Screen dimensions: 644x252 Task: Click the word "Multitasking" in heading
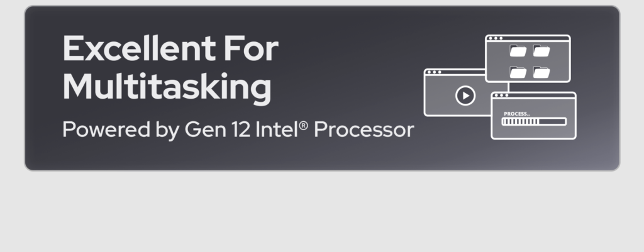[x=167, y=87]
